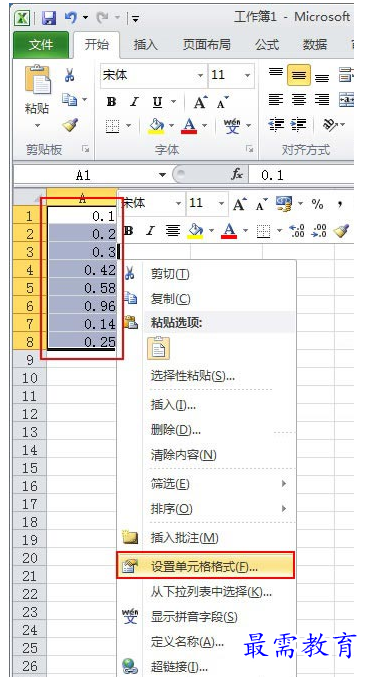Click the Cut scissors icon in ribbon

click(70, 75)
